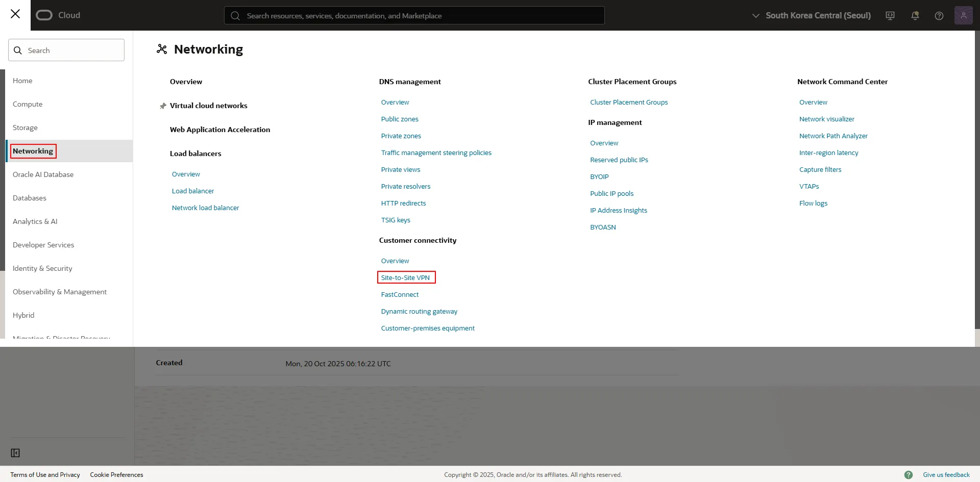The height and width of the screenshot is (482, 980).
Task: Open the user profile avatar menu
Action: (964, 15)
